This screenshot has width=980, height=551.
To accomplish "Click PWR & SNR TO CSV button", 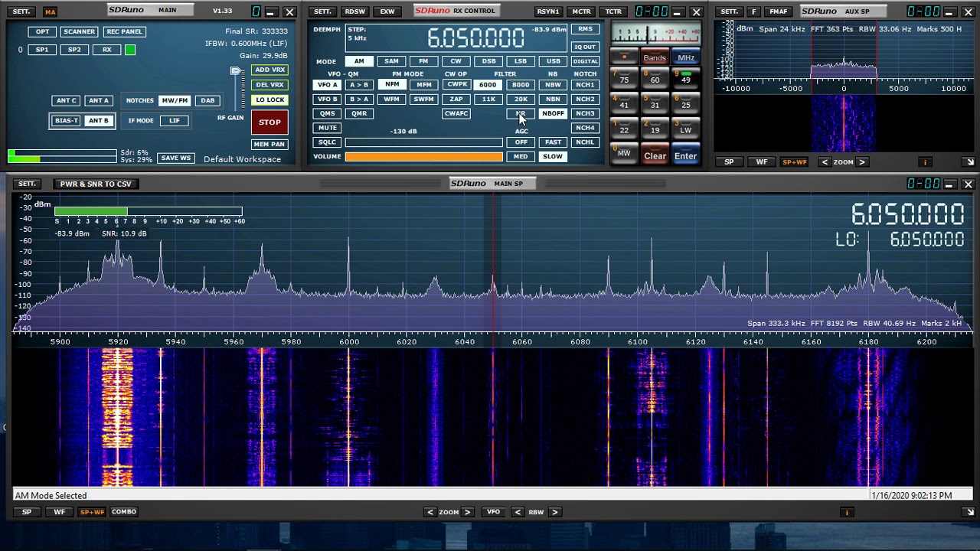I will click(96, 184).
